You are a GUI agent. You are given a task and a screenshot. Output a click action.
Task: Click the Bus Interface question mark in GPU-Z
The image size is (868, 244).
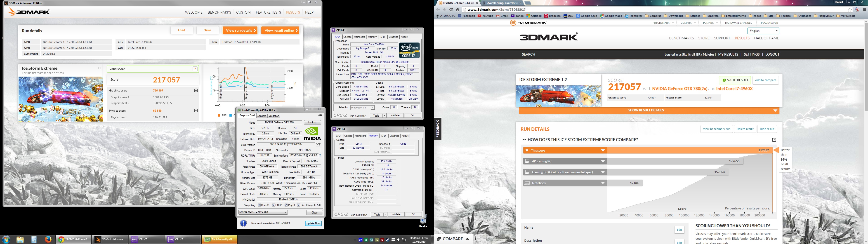pyautogui.click(x=320, y=156)
